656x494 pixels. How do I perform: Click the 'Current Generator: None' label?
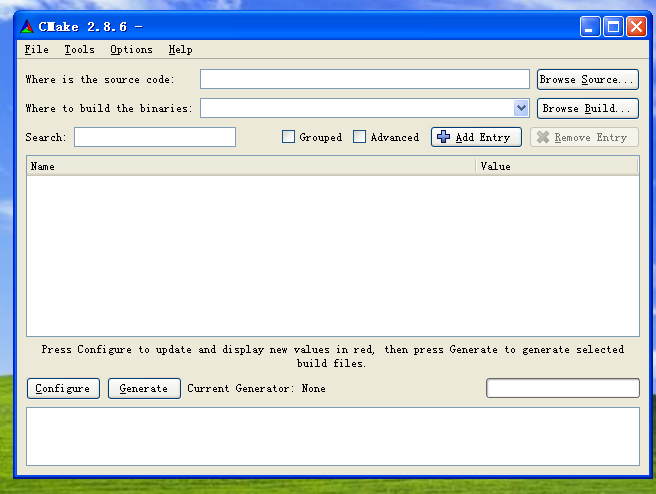[x=256, y=389]
